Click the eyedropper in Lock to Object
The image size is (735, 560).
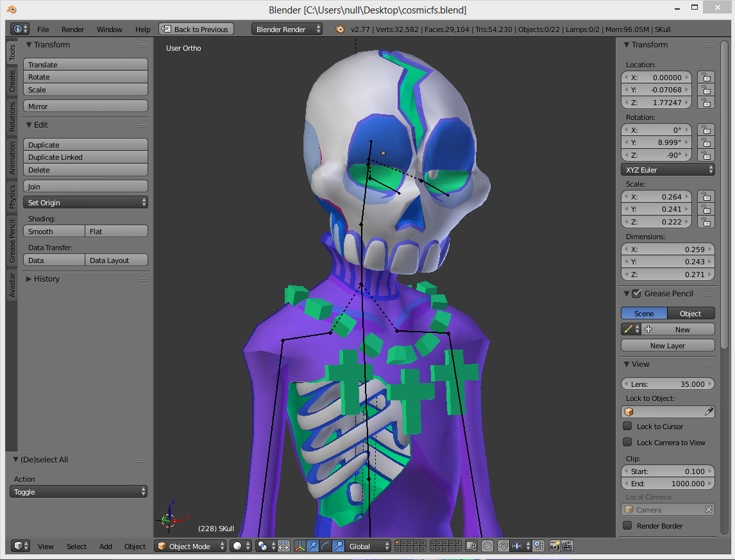(x=709, y=412)
